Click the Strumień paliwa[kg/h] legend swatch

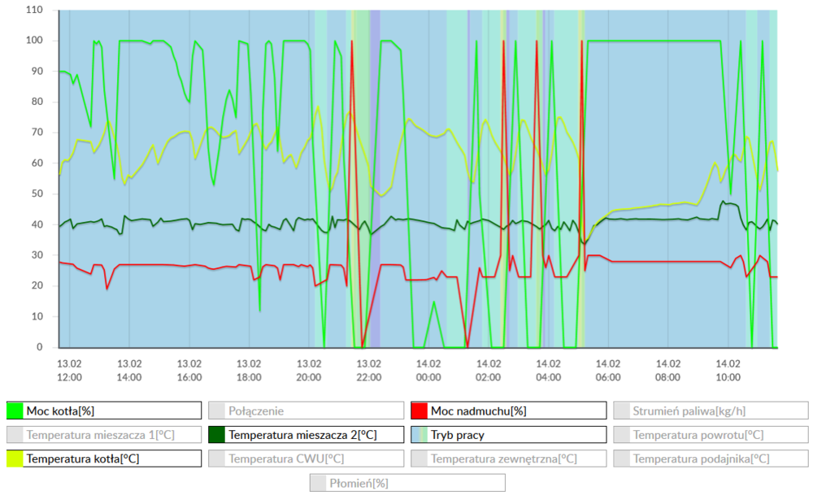[620, 410]
